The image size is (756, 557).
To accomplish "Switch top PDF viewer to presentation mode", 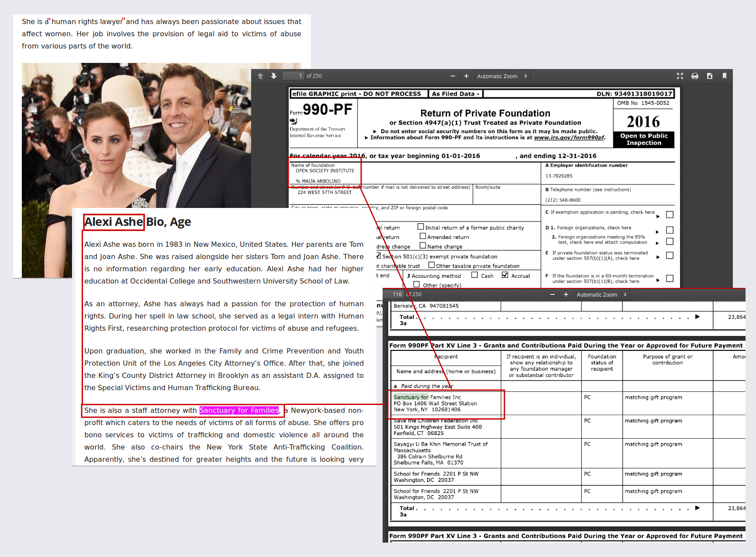I will click(x=680, y=76).
